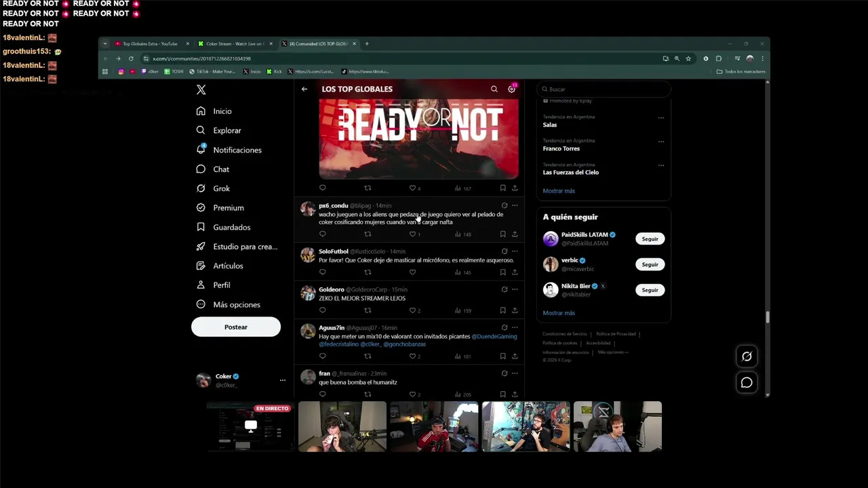Repost px6_condu's post
This screenshot has height=488, width=868.
368,234
